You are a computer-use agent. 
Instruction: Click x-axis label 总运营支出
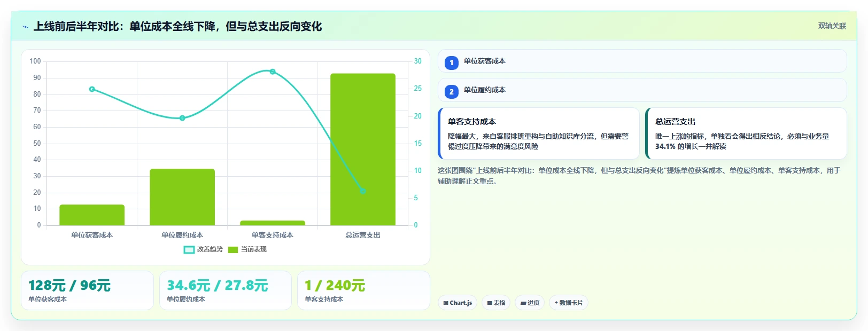[x=363, y=235]
